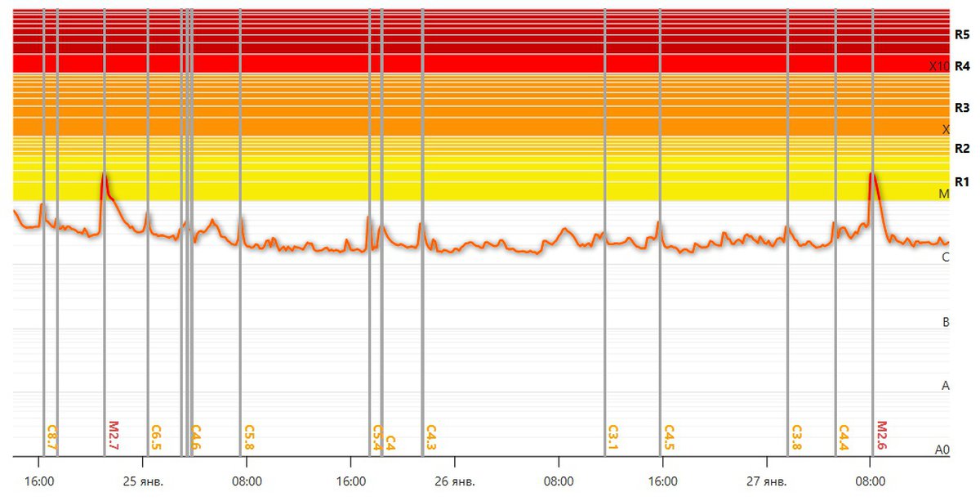
Task: Select the C6.5 flare label
Action: [x=156, y=436]
